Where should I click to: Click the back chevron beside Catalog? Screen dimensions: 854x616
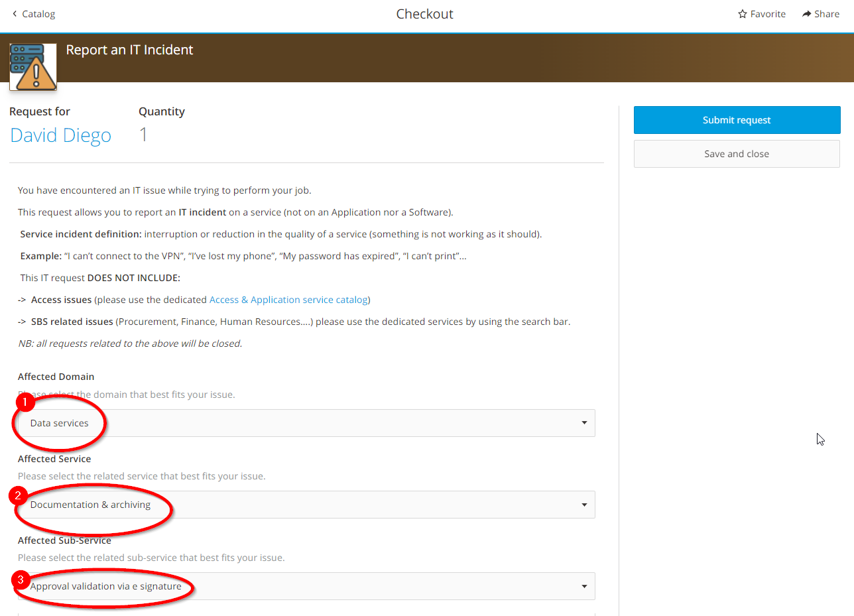pyautogui.click(x=15, y=14)
